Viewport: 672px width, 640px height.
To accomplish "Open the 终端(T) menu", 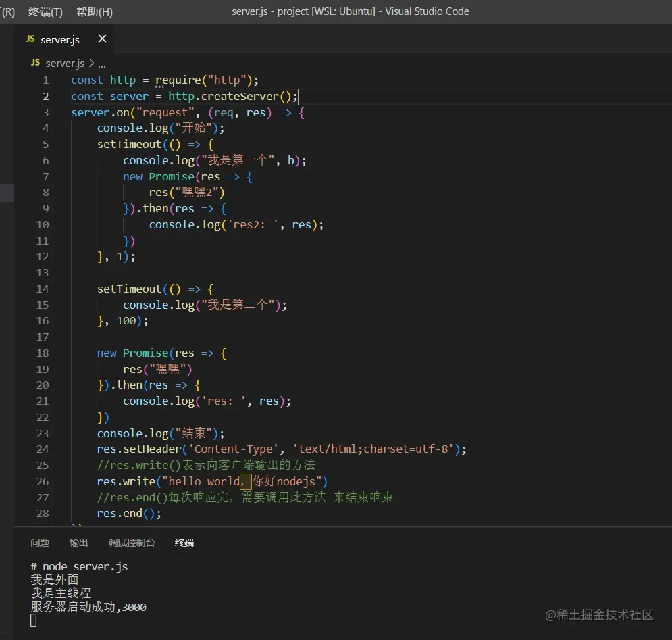I will point(45,11).
